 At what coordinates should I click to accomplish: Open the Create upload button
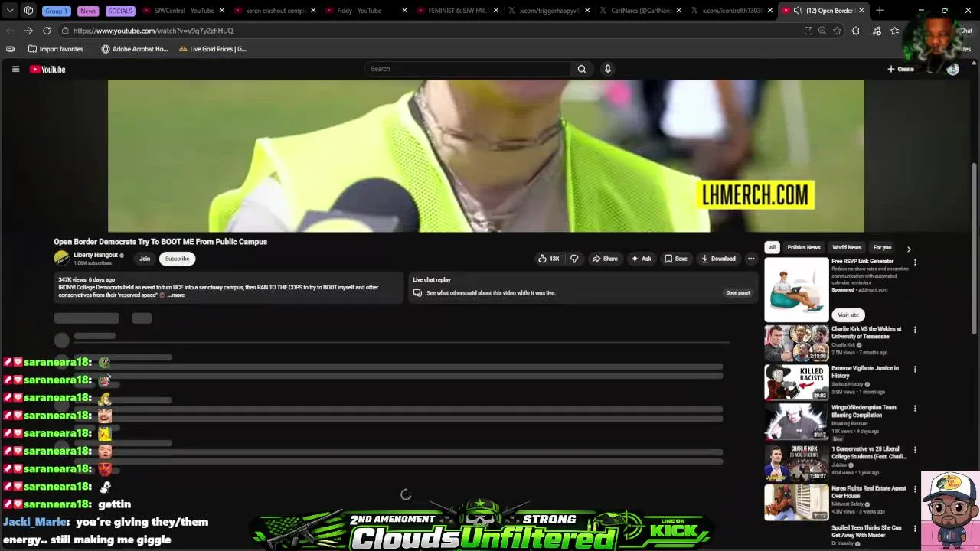900,69
